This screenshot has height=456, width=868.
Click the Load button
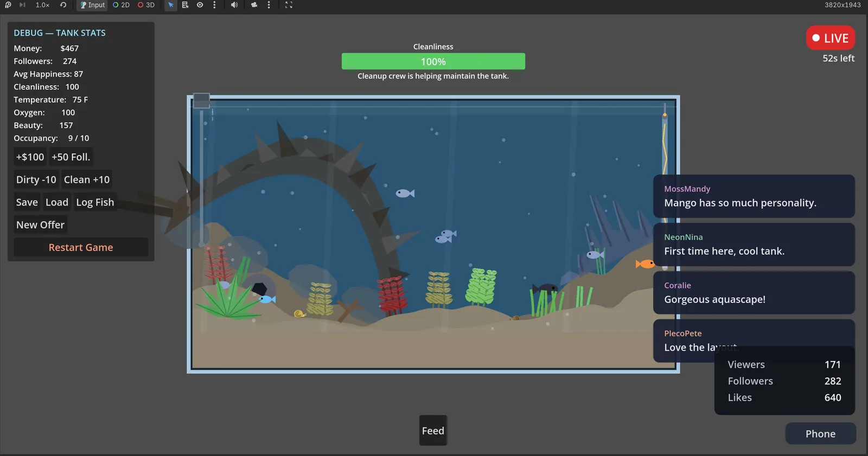click(x=57, y=202)
